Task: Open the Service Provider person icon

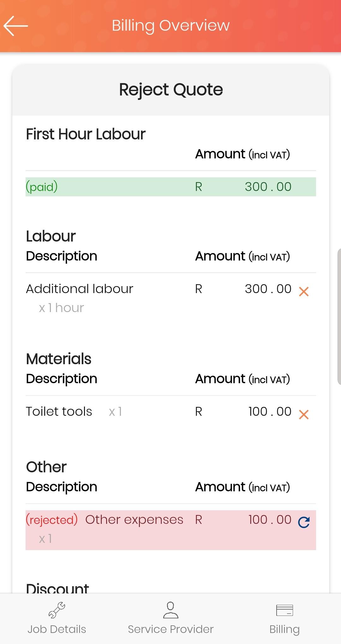Action: 170,610
